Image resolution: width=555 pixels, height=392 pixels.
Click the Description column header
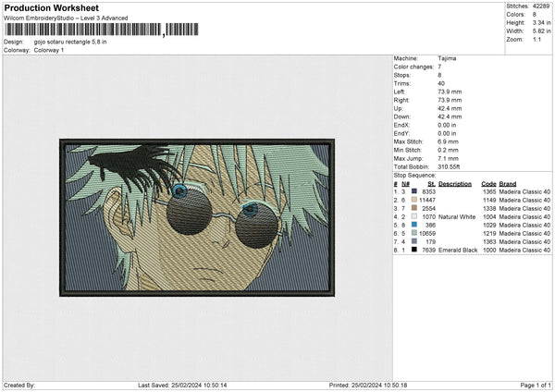tap(455, 183)
